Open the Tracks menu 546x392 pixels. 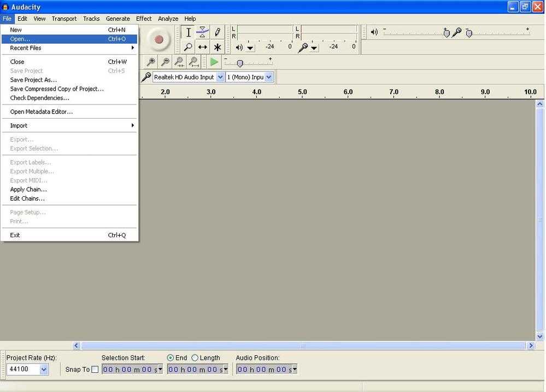coord(91,19)
